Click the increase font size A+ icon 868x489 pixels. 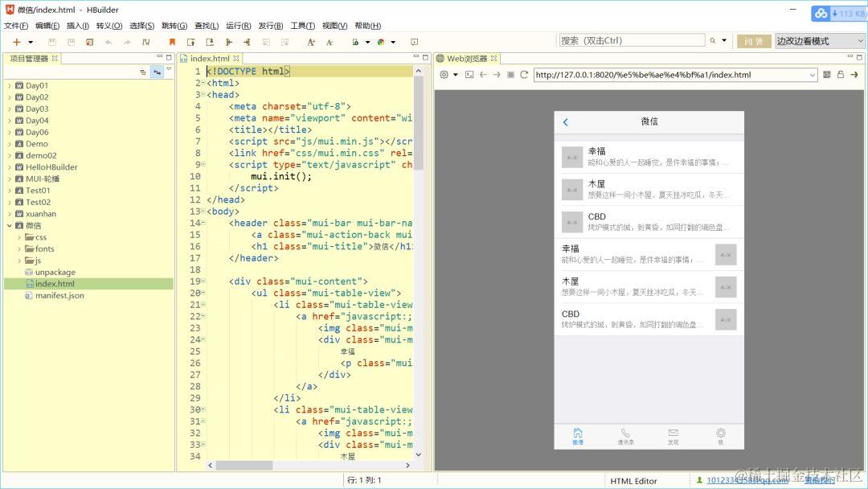[x=311, y=42]
